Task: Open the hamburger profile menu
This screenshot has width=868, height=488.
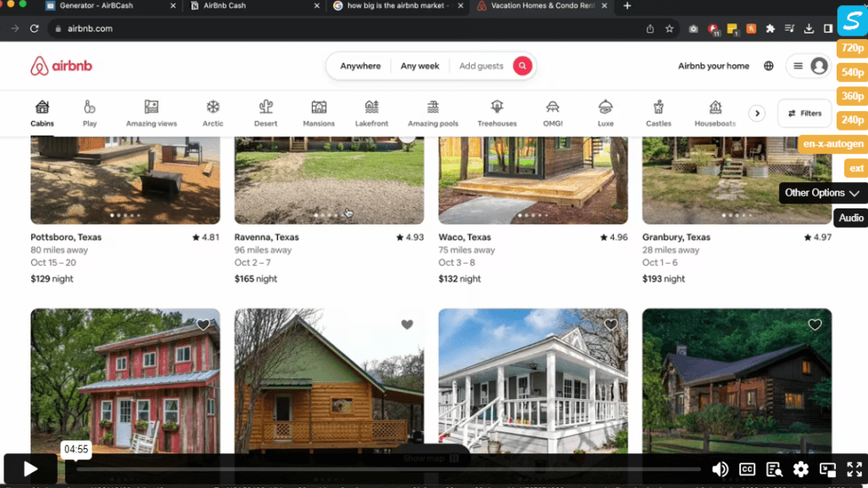Action: tap(798, 66)
